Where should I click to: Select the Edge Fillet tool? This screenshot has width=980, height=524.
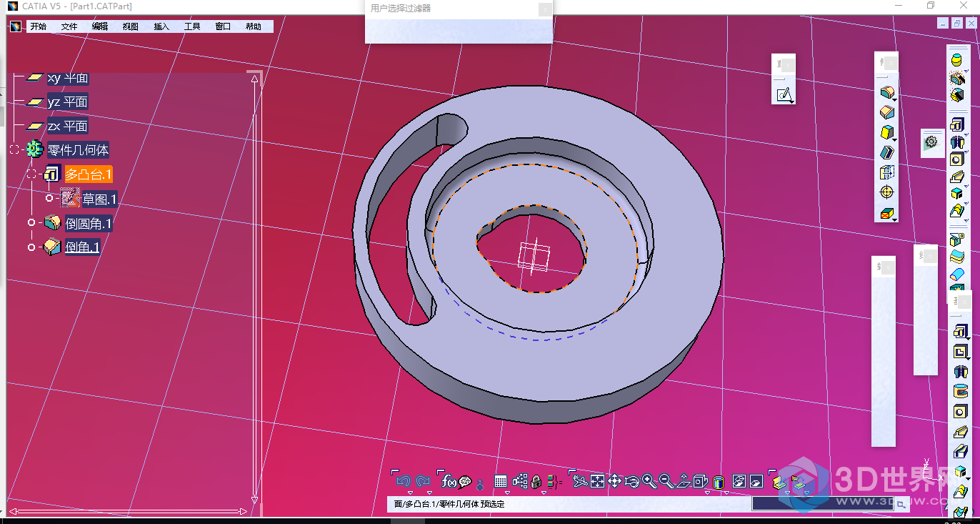[886, 93]
